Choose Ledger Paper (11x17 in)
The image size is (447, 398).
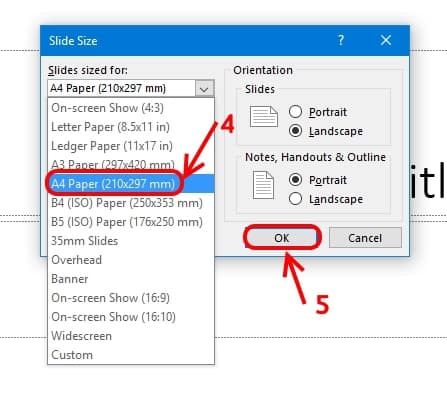point(131,146)
